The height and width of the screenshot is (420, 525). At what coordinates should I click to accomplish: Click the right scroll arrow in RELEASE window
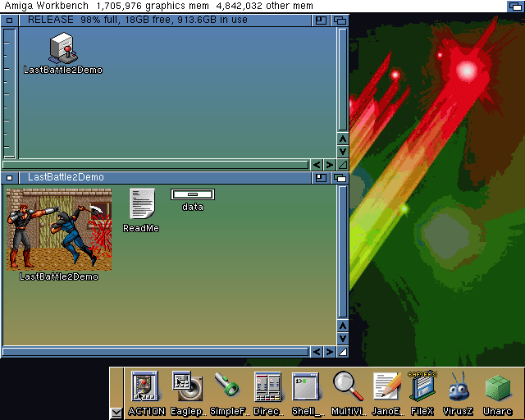(x=330, y=165)
